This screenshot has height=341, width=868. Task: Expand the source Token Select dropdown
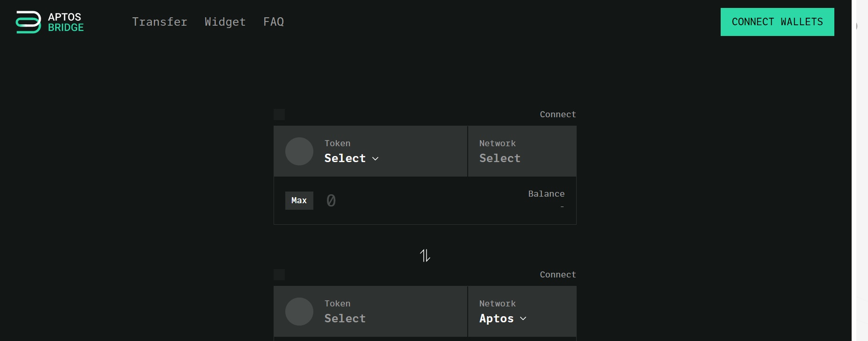coord(351,158)
